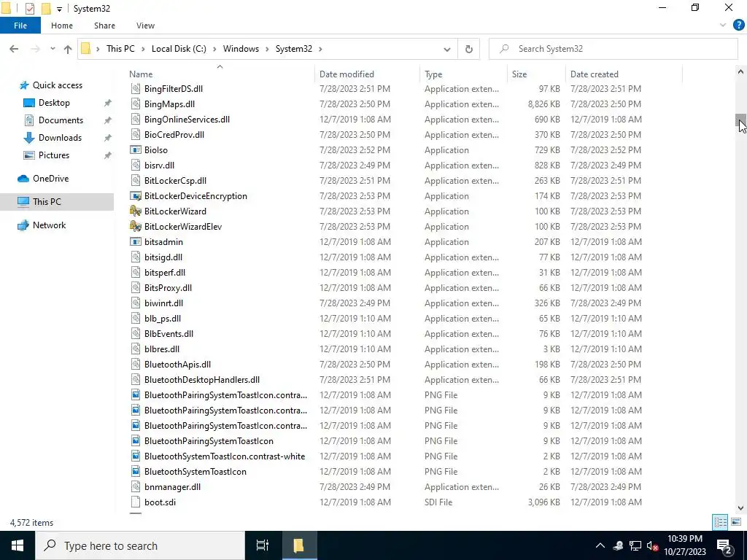Refresh the System32 folder view

pyautogui.click(x=469, y=49)
